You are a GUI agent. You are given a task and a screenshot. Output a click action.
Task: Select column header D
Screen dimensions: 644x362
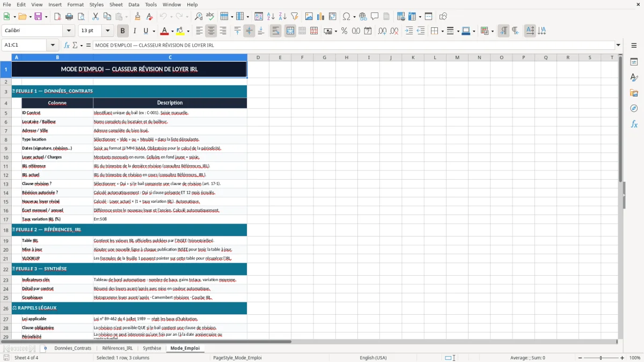[x=258, y=57]
